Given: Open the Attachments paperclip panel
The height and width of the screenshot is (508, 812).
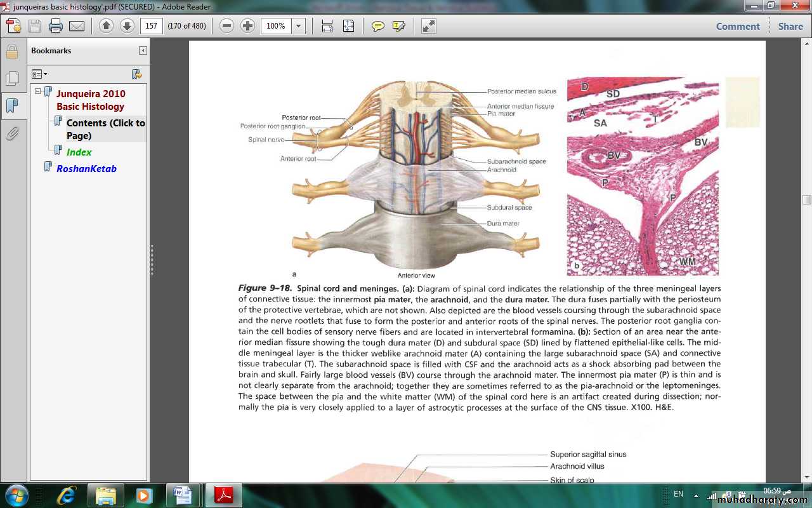Looking at the screenshot, I should coord(12,134).
